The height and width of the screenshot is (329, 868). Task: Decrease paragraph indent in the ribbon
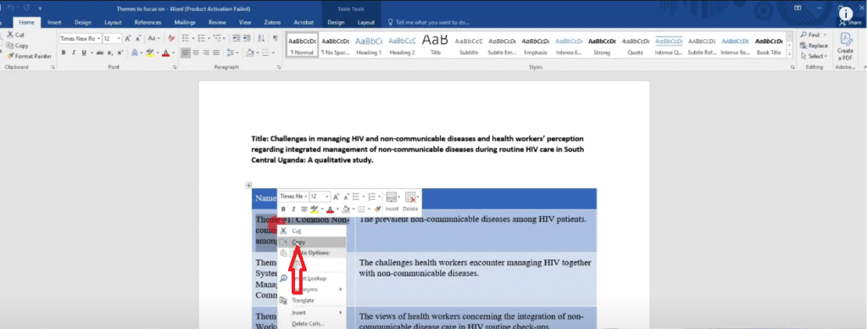(236, 38)
